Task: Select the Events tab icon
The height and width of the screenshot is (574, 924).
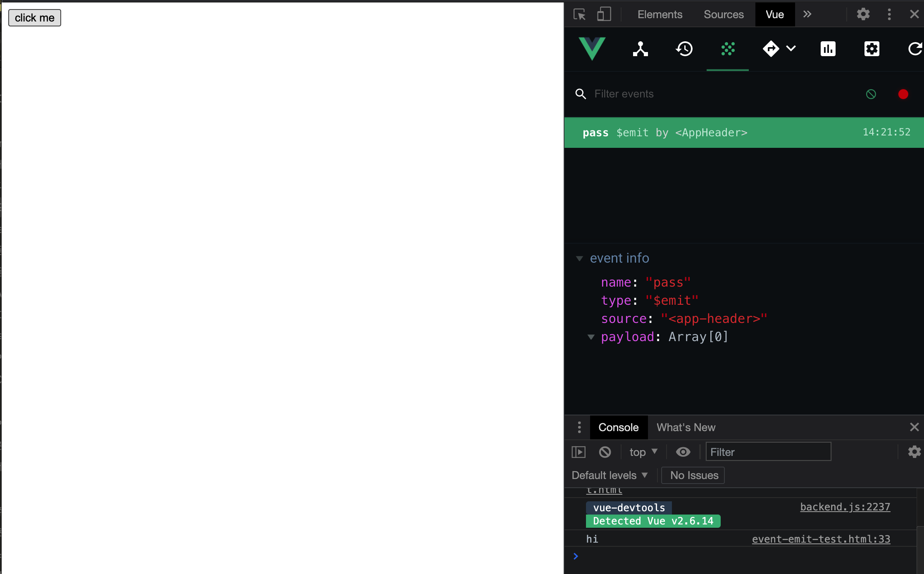Action: 728,49
